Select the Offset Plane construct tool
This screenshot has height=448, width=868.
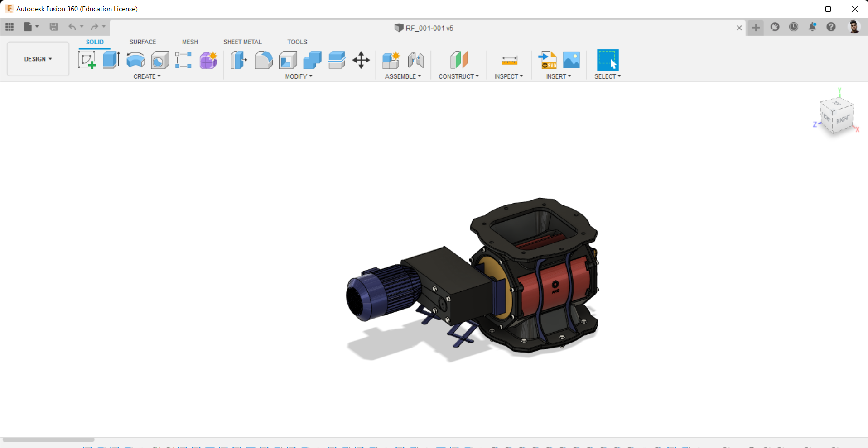point(458,60)
